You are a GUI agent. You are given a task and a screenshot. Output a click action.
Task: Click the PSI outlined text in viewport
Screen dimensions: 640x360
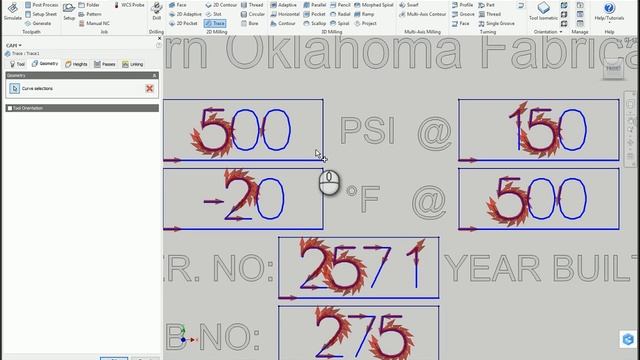tap(368, 130)
